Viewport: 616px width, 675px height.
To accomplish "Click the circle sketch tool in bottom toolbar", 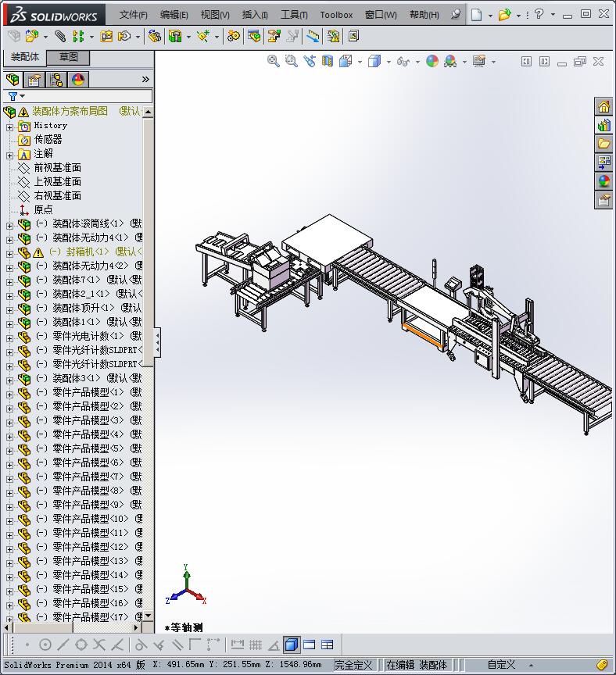I will pyautogui.click(x=45, y=645).
